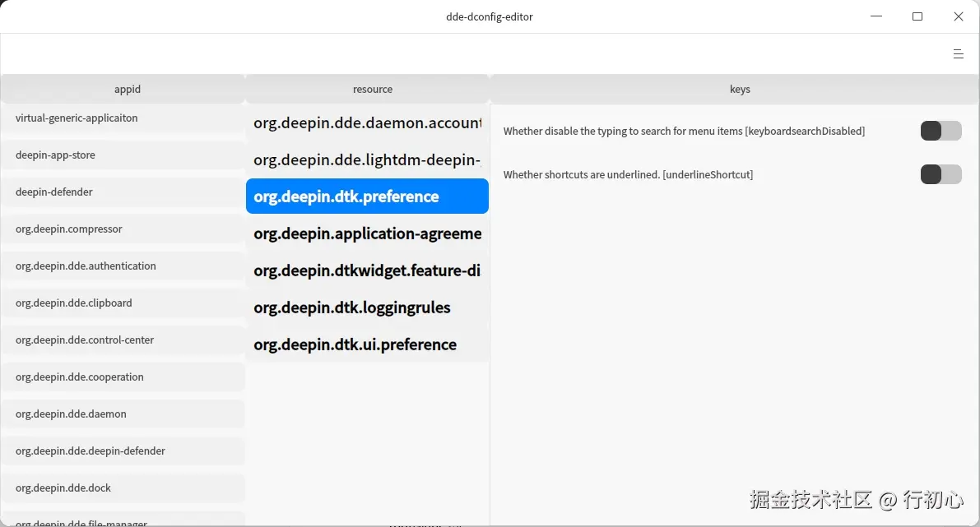Disable typing to search for menu items toggle

(941, 131)
